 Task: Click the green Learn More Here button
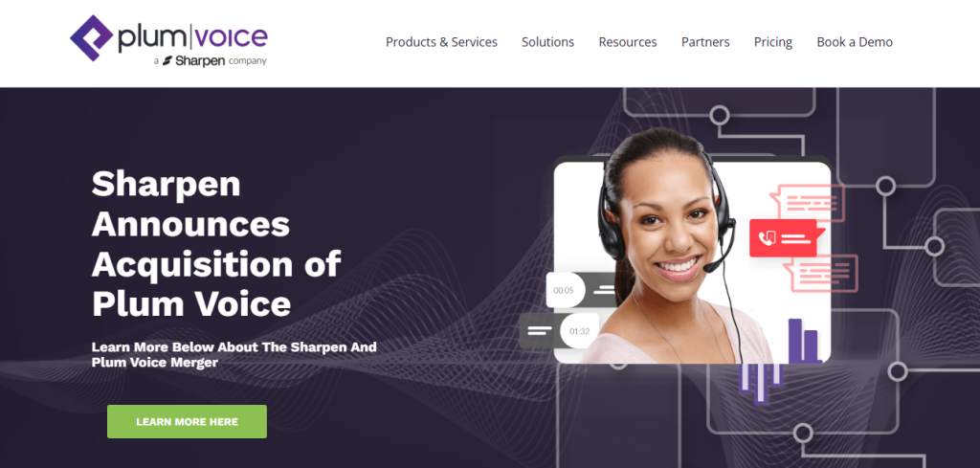pyautogui.click(x=187, y=422)
